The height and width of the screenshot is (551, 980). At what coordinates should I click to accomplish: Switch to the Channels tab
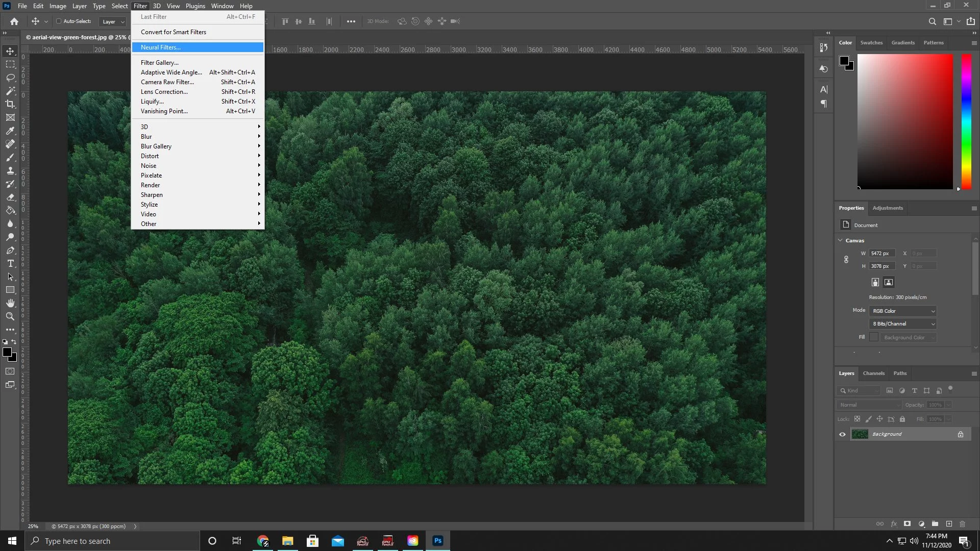point(873,373)
